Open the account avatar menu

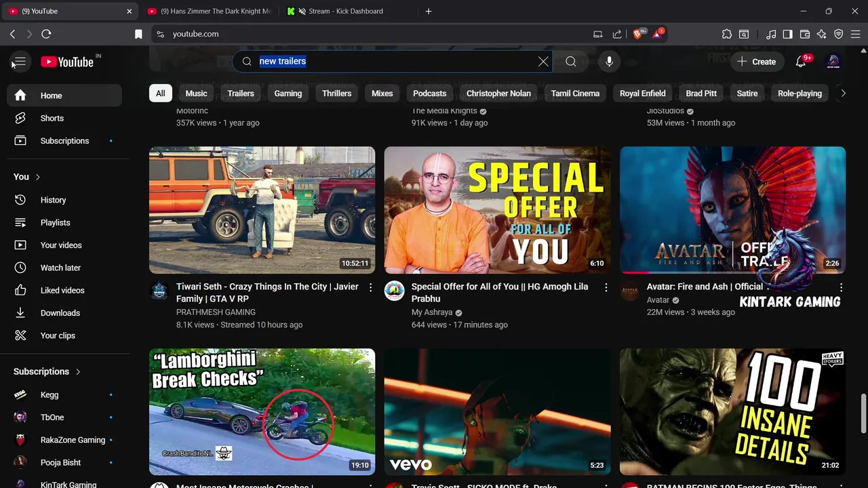coord(833,62)
